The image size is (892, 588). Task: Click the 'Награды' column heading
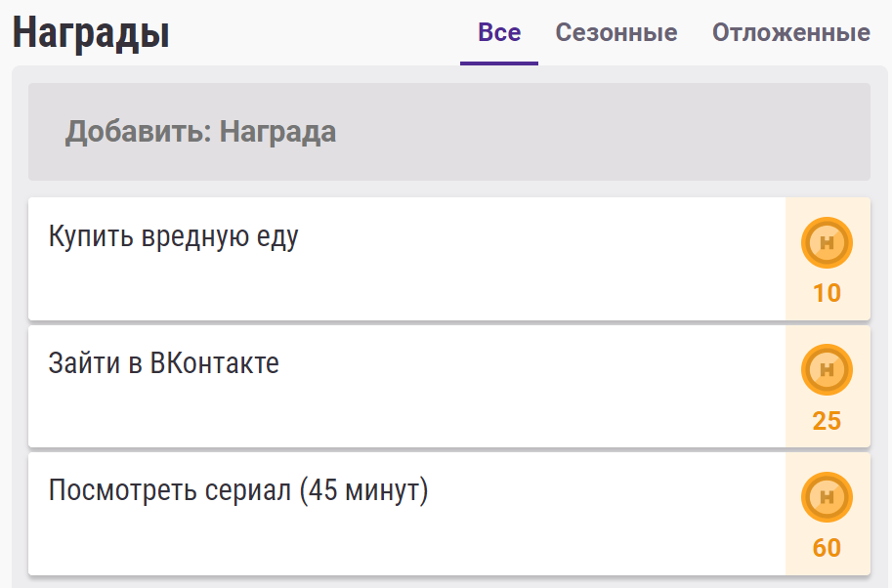91,34
